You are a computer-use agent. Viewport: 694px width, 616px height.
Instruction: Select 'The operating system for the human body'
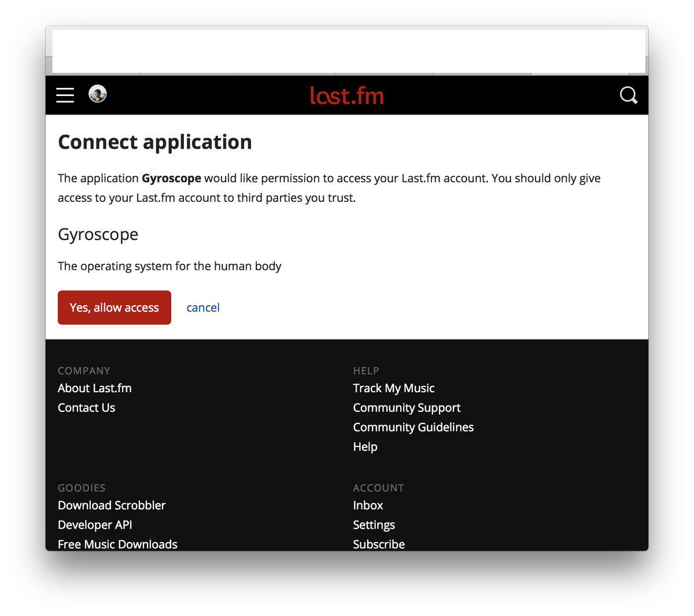click(169, 266)
